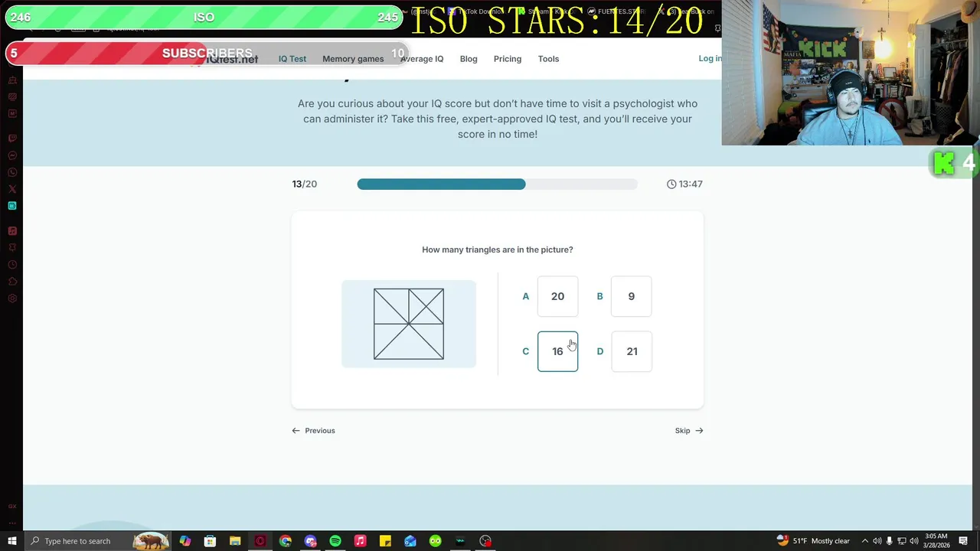Open Sticky Notes from the taskbar
Image resolution: width=980 pixels, height=551 pixels.
385,541
